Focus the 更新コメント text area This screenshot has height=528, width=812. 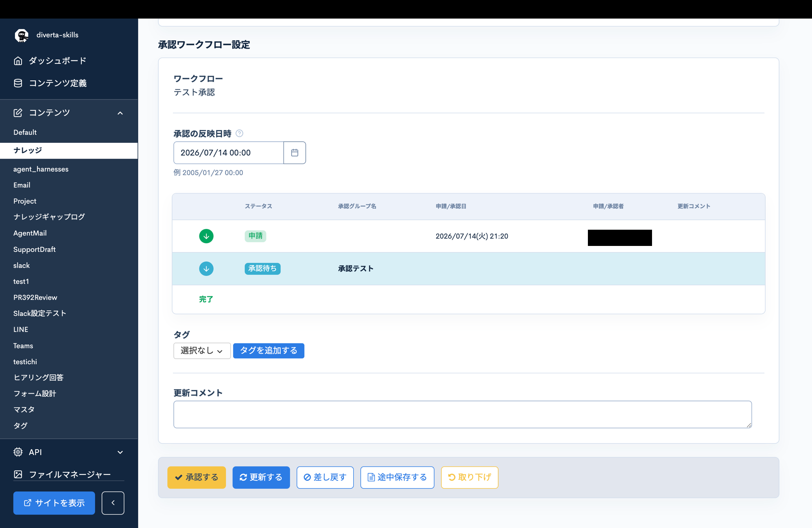click(x=462, y=414)
